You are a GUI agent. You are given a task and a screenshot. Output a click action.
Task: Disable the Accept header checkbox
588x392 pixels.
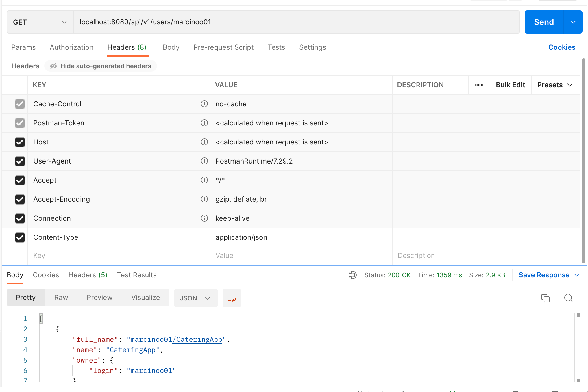20,180
